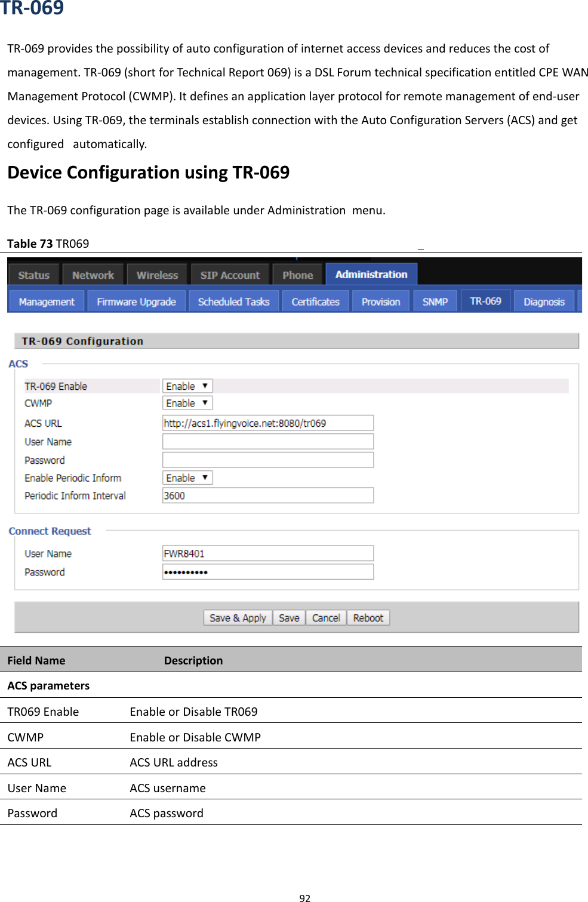Open the Provision settings page
This screenshot has height=902, width=588.
(380, 301)
